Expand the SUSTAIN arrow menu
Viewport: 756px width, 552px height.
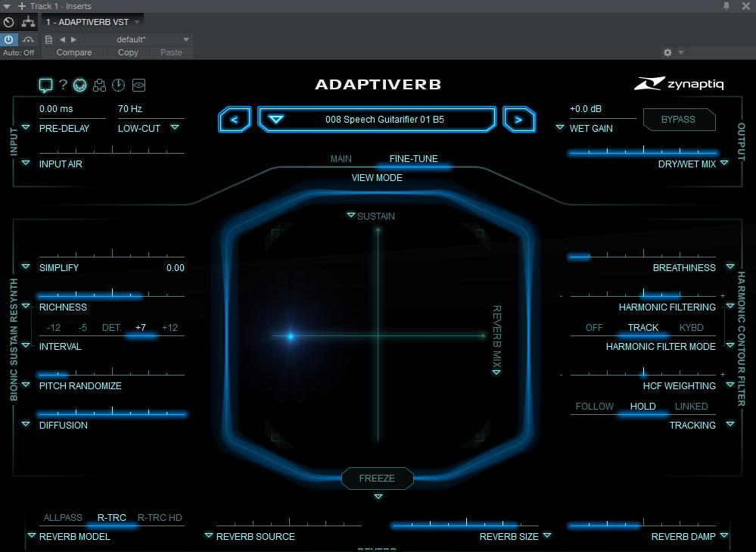[x=351, y=215]
